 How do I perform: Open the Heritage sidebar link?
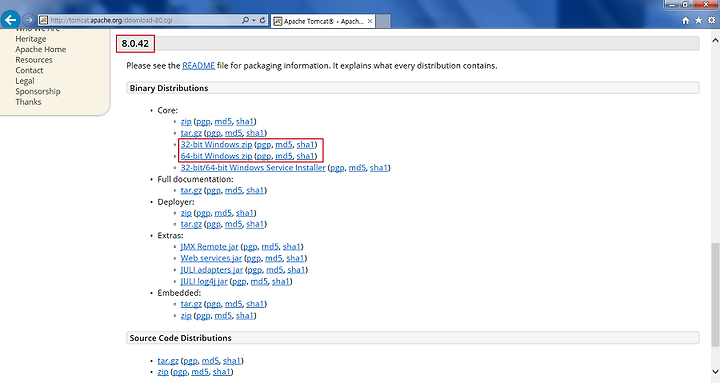point(31,39)
